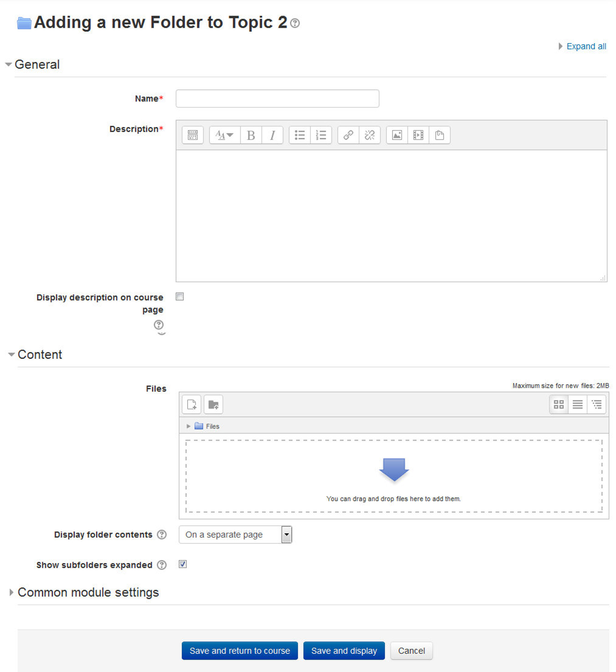Open the Display folder contents dropdown
Viewport: 616px width, 672px height.
pyautogui.click(x=286, y=534)
